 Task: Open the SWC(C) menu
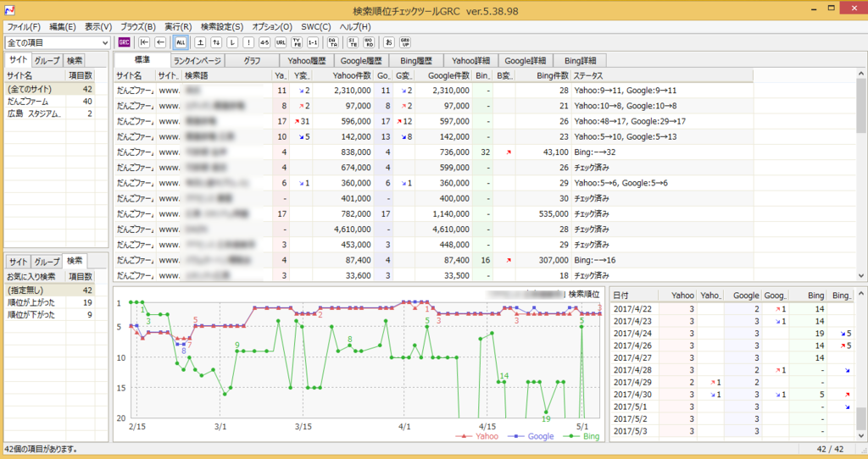coord(316,26)
